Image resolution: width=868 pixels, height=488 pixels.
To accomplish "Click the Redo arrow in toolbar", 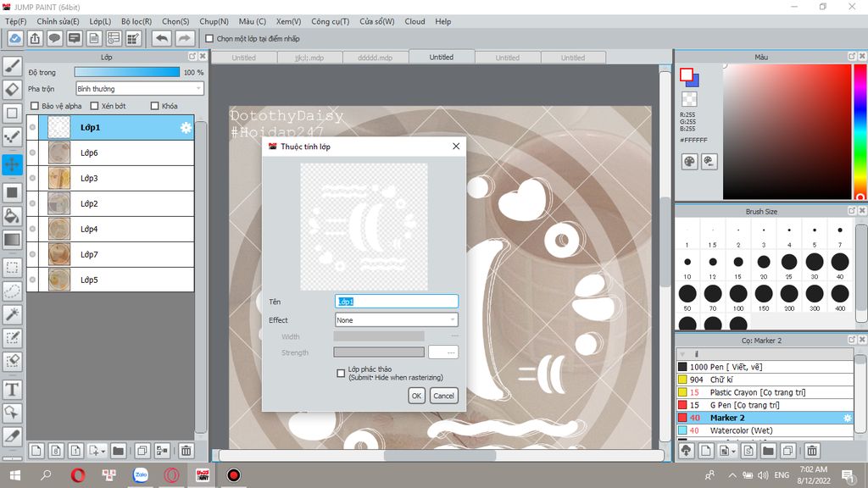I will click(185, 38).
